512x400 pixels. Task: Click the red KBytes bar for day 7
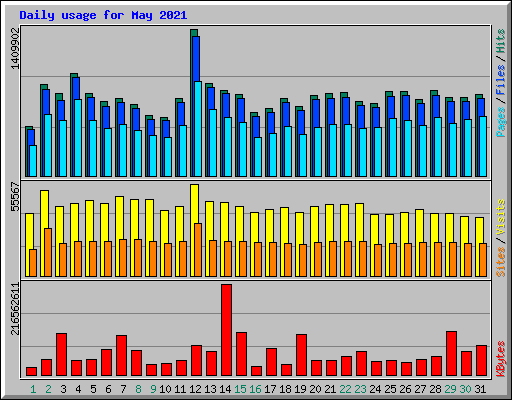pos(121,356)
